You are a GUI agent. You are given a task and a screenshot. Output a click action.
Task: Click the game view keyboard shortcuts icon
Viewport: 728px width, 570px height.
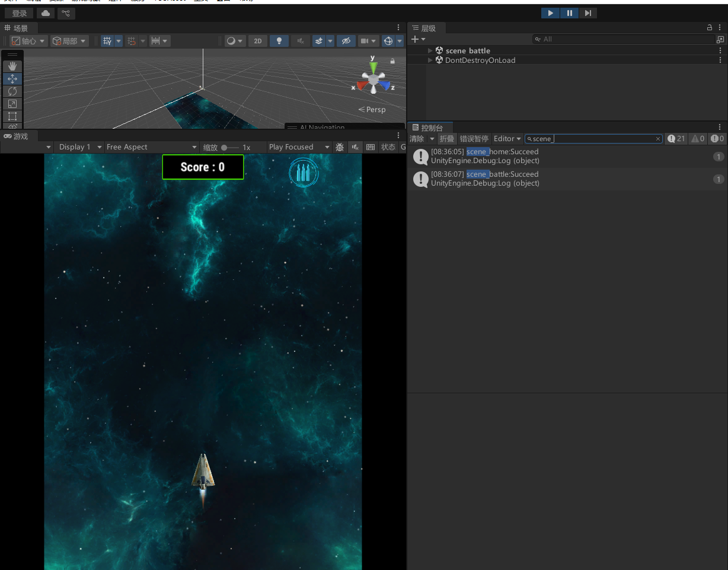[x=371, y=147]
